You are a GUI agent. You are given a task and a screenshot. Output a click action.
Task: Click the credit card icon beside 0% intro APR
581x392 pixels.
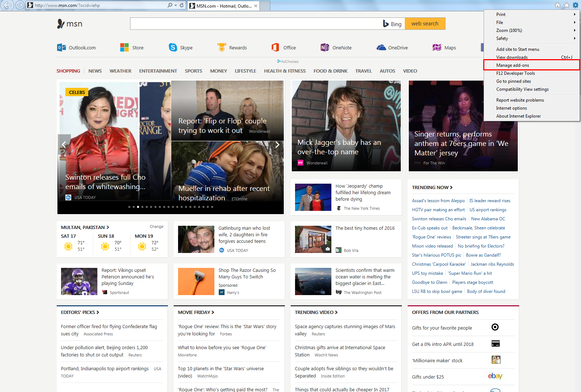(496, 344)
